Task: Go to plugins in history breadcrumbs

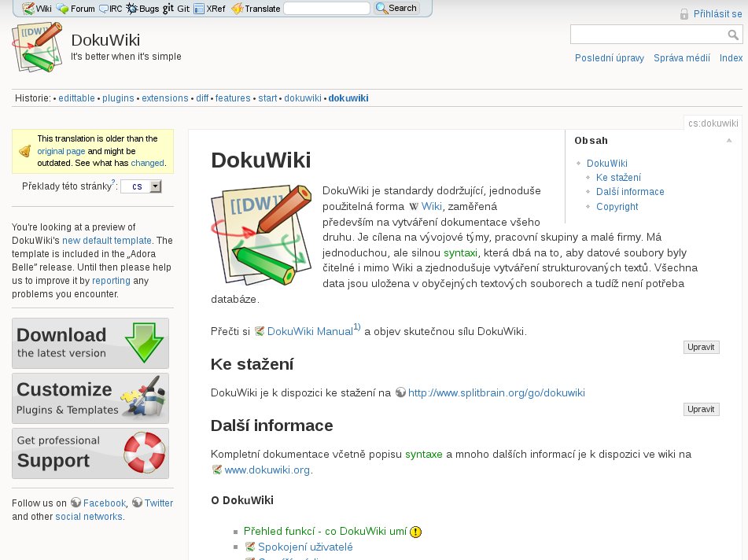Action: [118, 98]
